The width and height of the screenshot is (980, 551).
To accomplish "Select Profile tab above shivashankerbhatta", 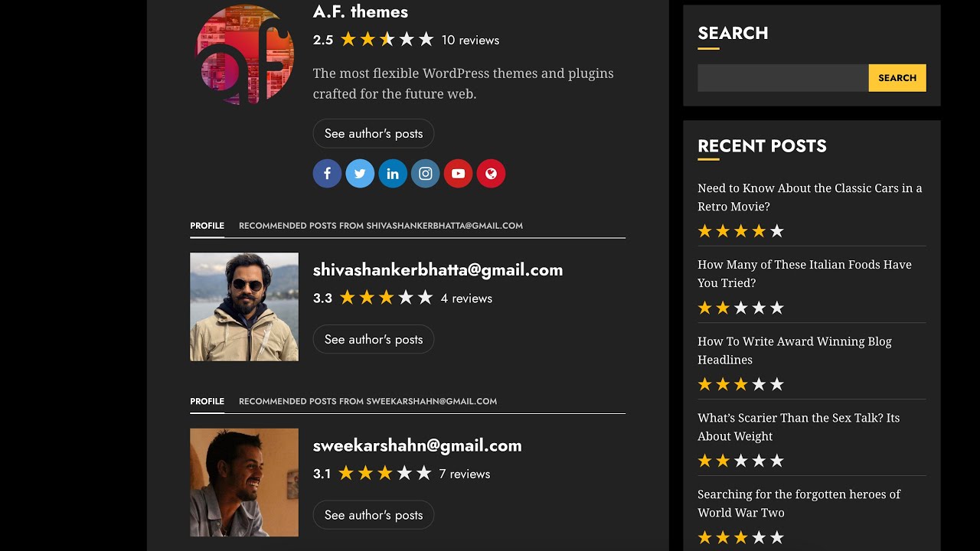I will (x=207, y=226).
